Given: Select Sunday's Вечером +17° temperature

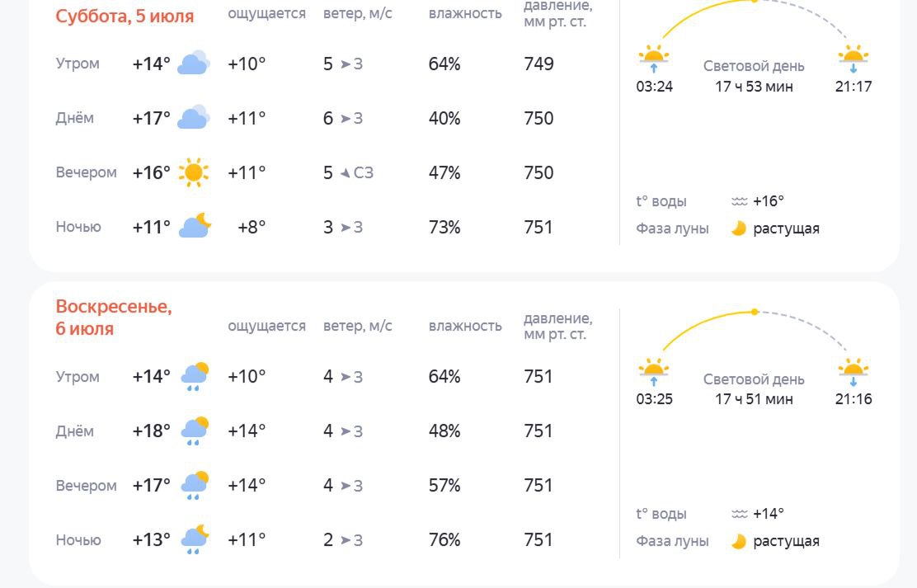Looking at the screenshot, I should tap(152, 486).
